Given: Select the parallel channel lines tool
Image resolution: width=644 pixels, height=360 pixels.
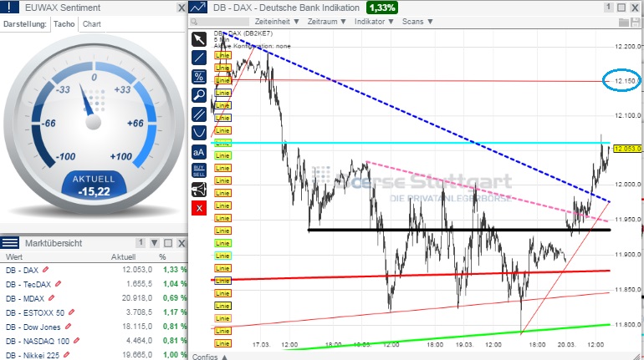Looking at the screenshot, I should point(199,114).
